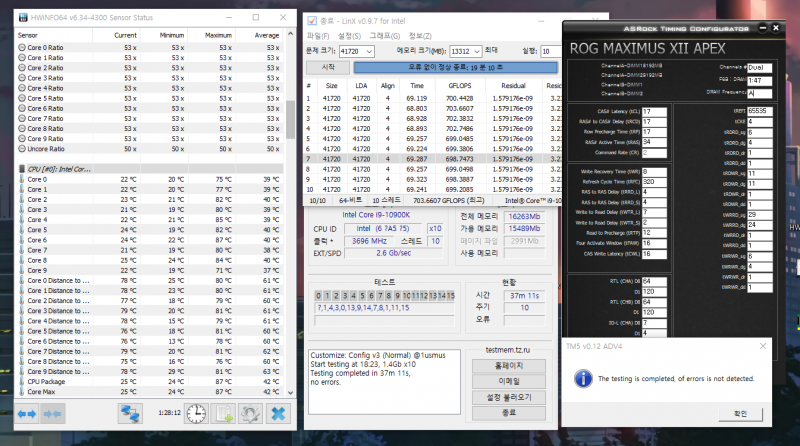Click LinX Residual column header
Viewport: 800px width, 446px height.
[513, 86]
